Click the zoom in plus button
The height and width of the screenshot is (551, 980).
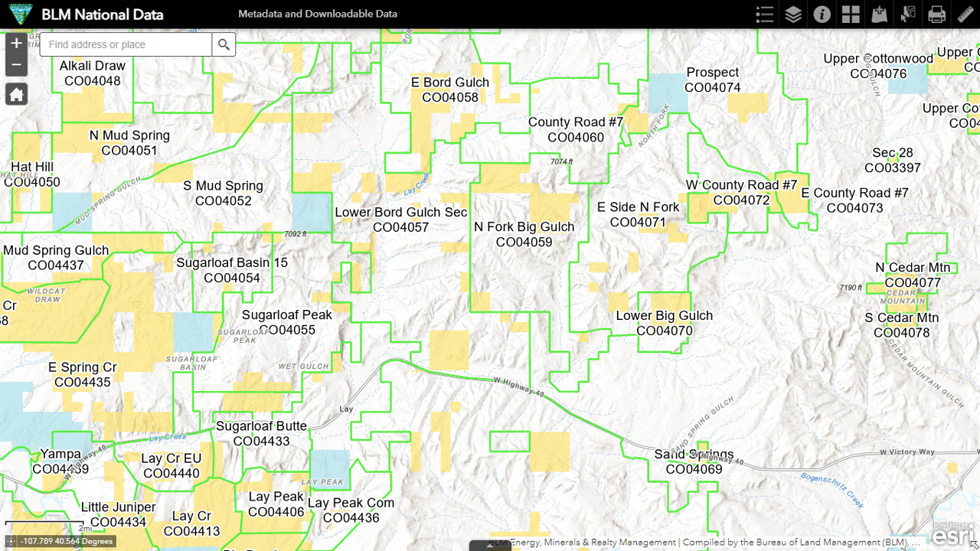16,44
